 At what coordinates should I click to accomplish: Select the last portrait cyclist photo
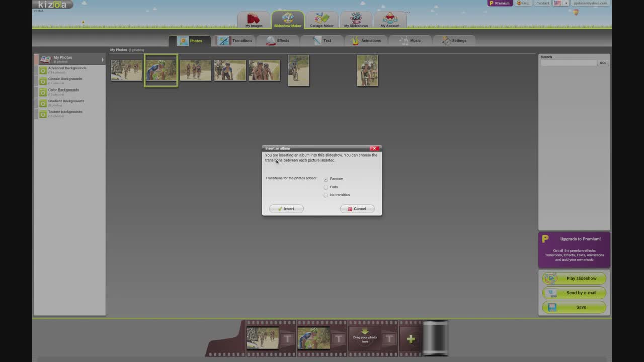[x=367, y=71]
